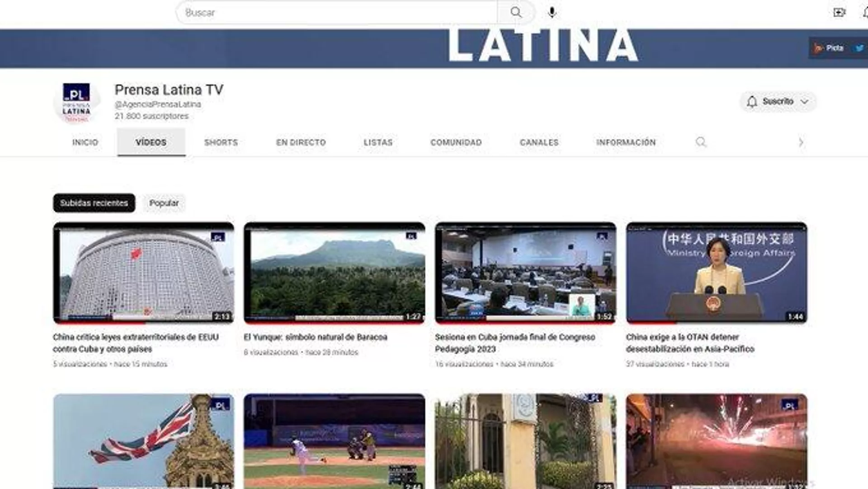Click the @AgenciaPrensaLatina handle text
The height and width of the screenshot is (489, 868).
pos(158,104)
